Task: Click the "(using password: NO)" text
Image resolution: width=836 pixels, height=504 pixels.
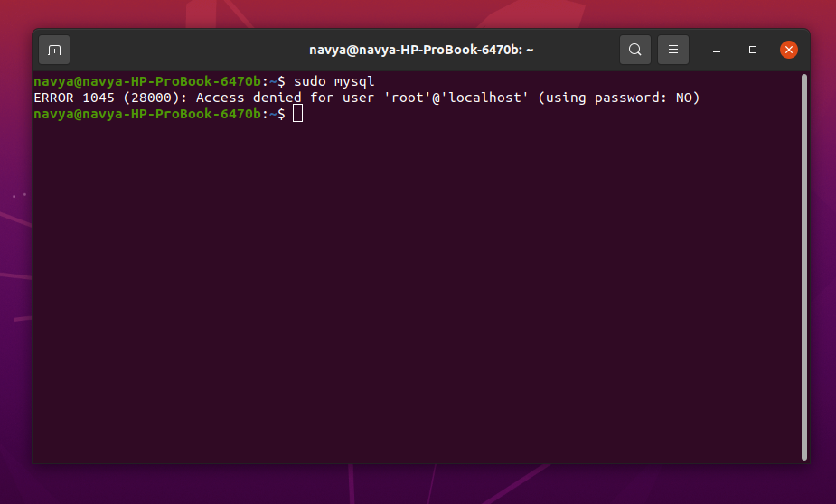Action: click(x=619, y=98)
